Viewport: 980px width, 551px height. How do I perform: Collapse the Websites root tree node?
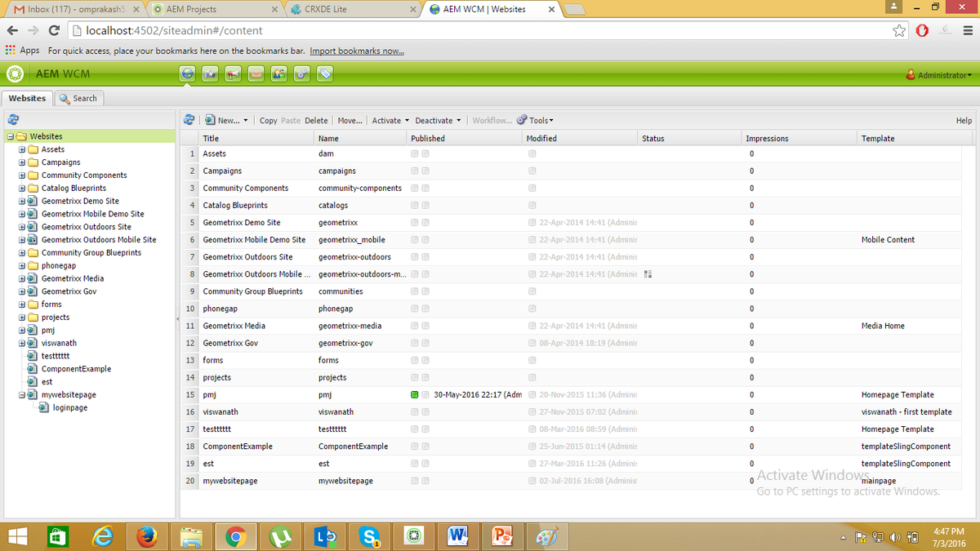10,136
